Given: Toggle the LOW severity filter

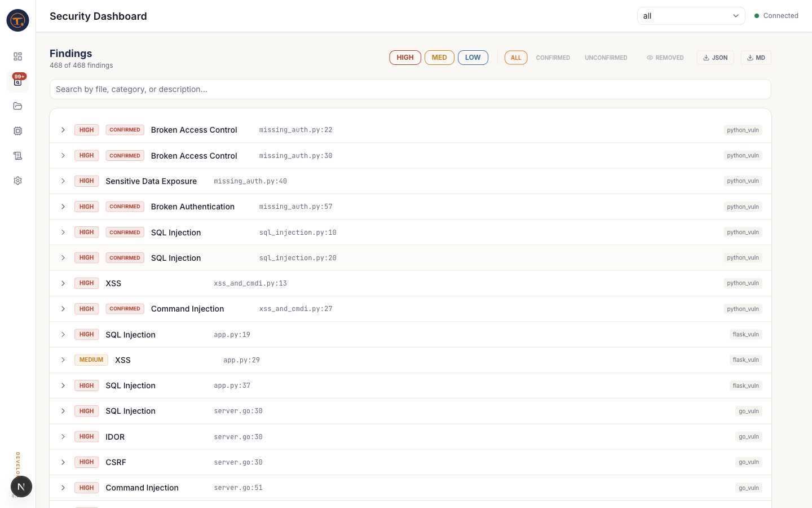Looking at the screenshot, I should tap(473, 58).
